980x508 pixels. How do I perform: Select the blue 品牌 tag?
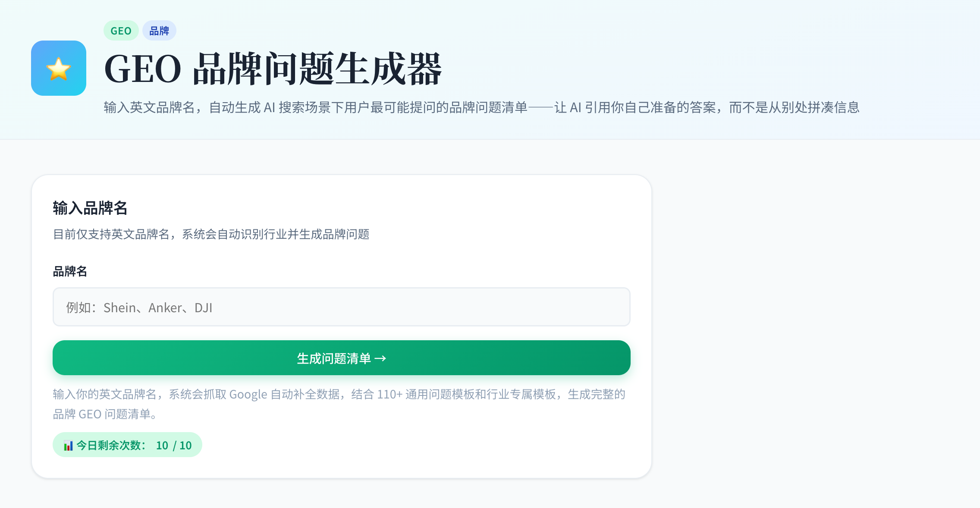pos(159,31)
